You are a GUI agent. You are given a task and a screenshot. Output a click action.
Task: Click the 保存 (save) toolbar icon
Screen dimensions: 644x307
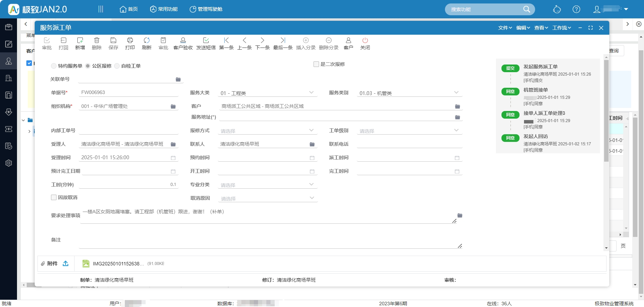point(113,43)
